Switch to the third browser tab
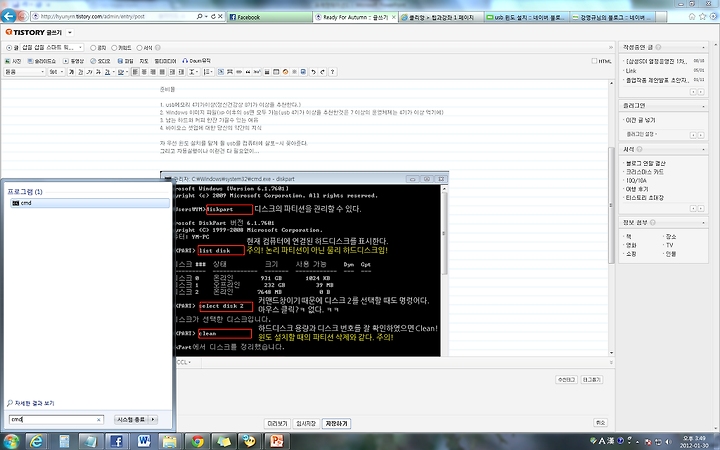 [x=441, y=17]
